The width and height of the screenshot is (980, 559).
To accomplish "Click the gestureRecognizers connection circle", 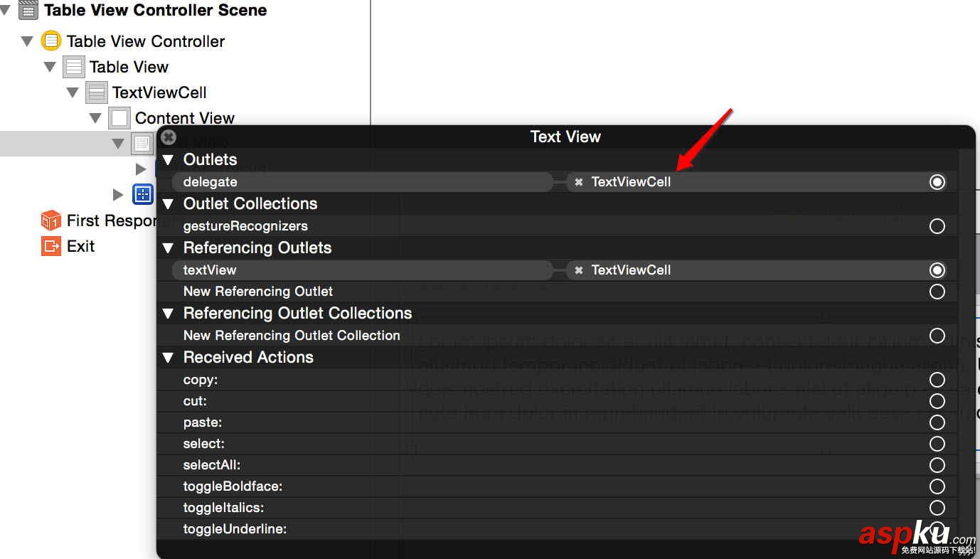I will (937, 226).
